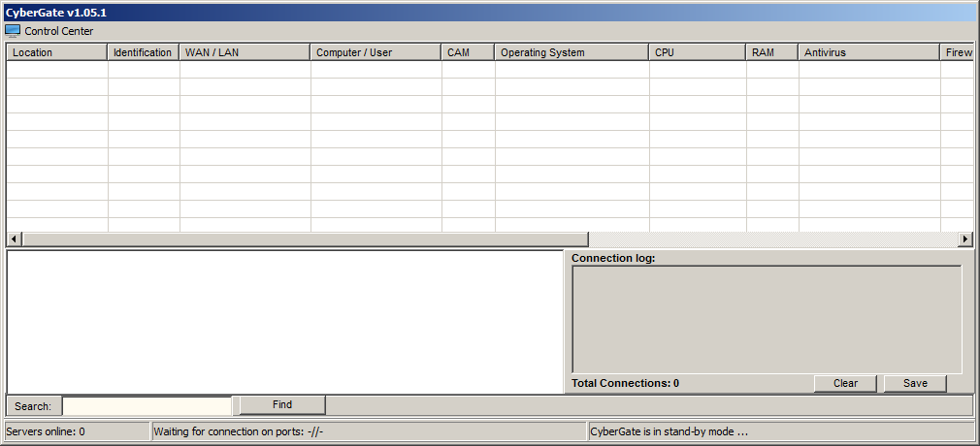Open the Control Center menu
The height and width of the screenshot is (446, 980).
(58, 31)
